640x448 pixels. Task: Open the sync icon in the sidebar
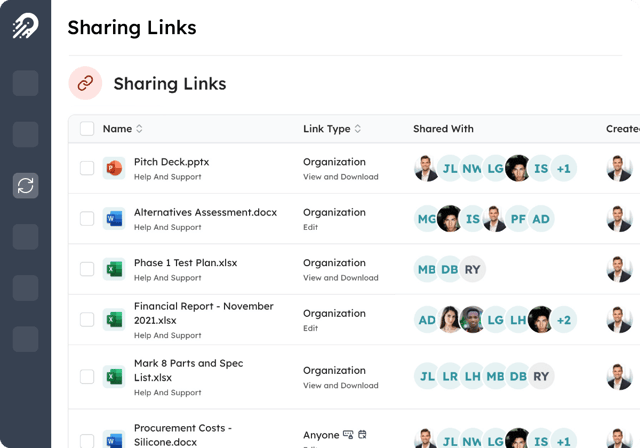pyautogui.click(x=26, y=185)
